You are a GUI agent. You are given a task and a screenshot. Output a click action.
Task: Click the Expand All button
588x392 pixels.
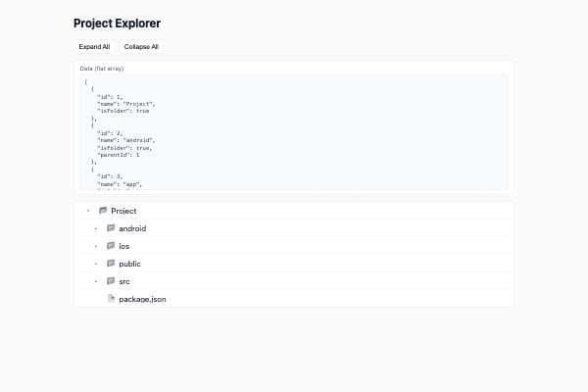tap(94, 47)
